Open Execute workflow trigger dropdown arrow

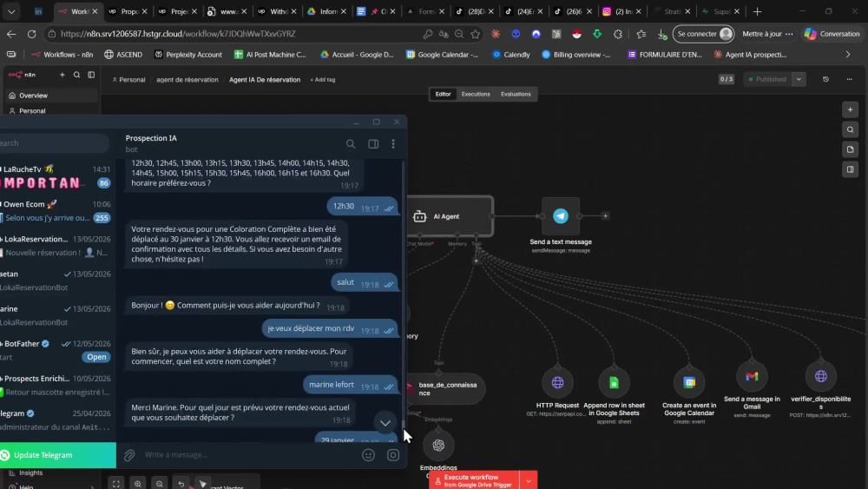(x=528, y=480)
